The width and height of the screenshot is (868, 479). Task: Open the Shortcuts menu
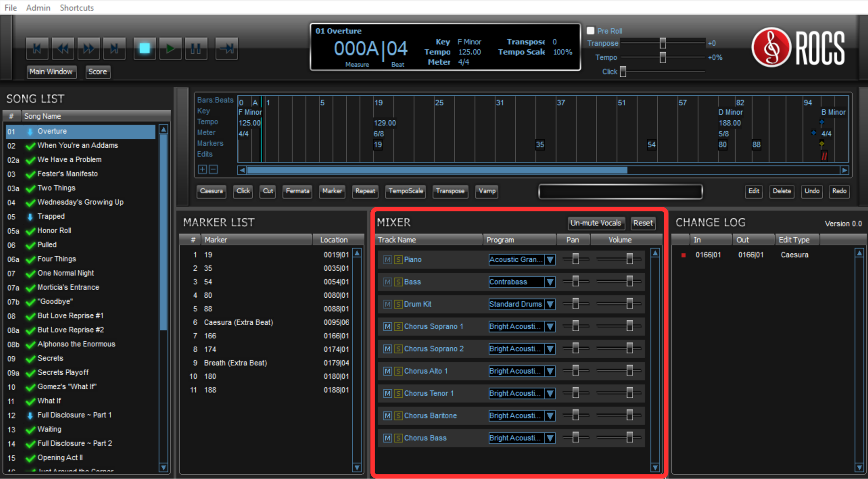pos(77,7)
